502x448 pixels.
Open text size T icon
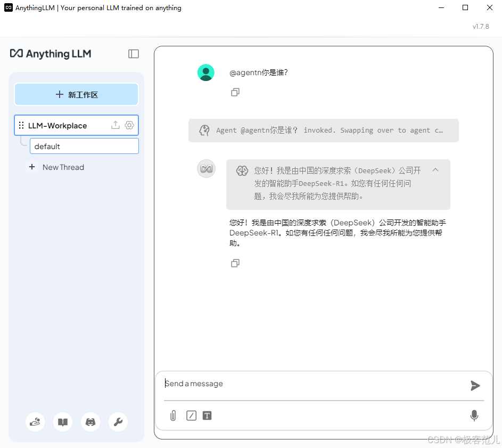[207, 416]
